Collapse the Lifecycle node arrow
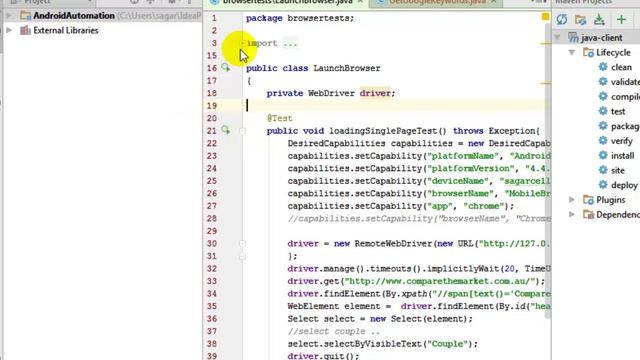 coord(572,52)
